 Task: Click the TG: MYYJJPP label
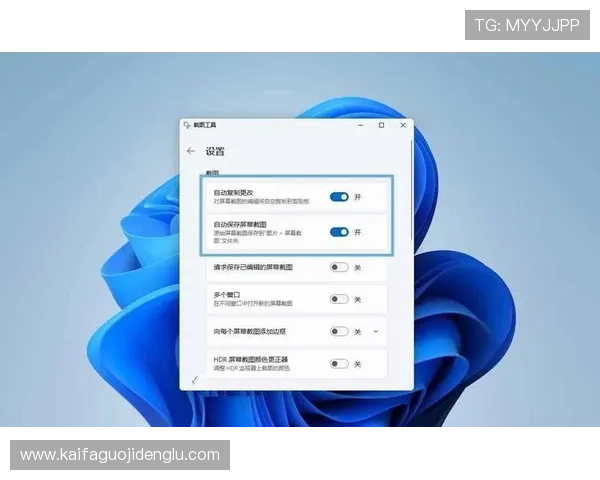pos(527,24)
